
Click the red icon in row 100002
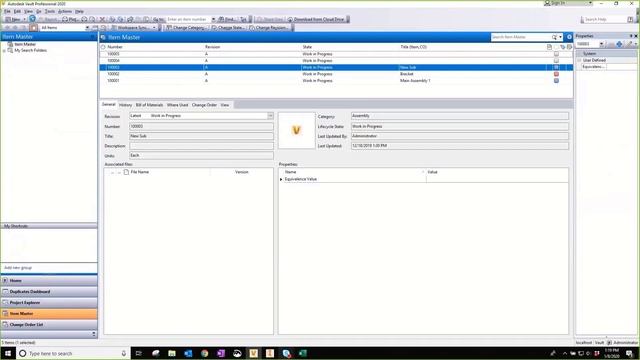tap(556, 74)
